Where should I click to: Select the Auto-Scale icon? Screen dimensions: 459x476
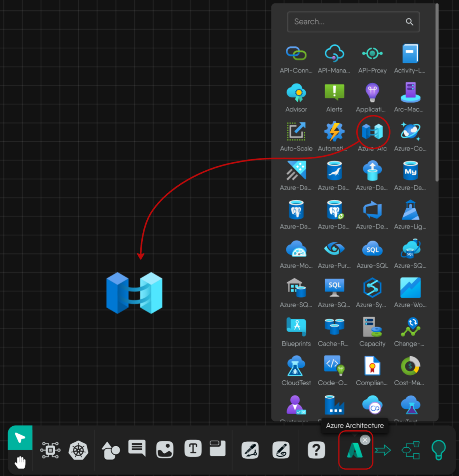[296, 132]
